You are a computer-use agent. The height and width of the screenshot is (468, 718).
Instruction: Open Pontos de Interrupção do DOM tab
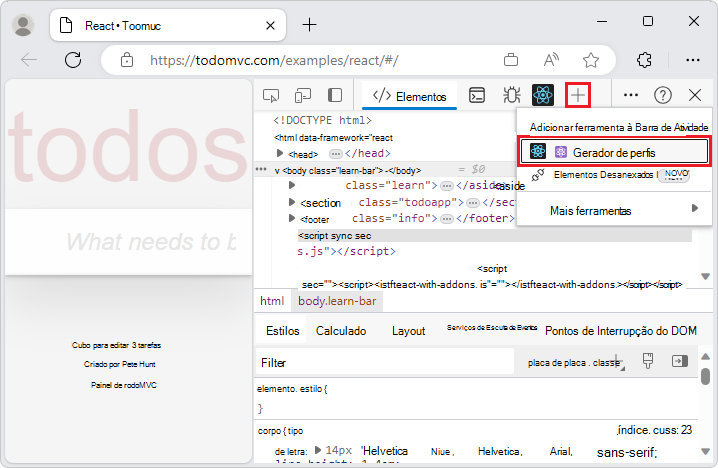(621, 331)
